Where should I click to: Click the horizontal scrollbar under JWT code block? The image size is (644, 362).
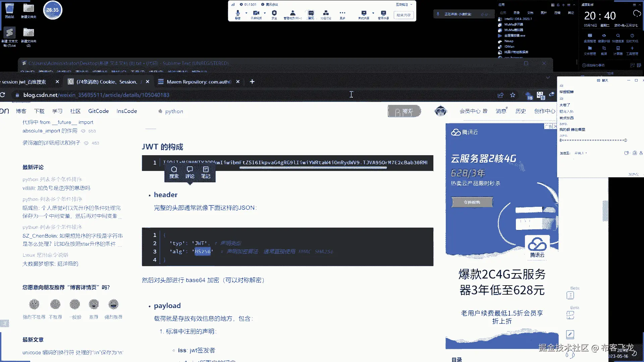[x=313, y=168]
